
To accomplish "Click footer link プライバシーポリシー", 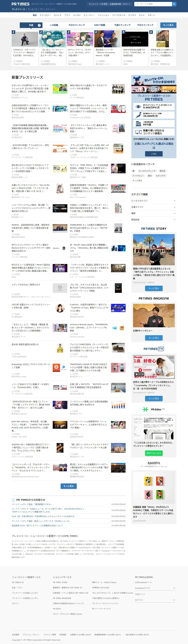I will [31, 634].
